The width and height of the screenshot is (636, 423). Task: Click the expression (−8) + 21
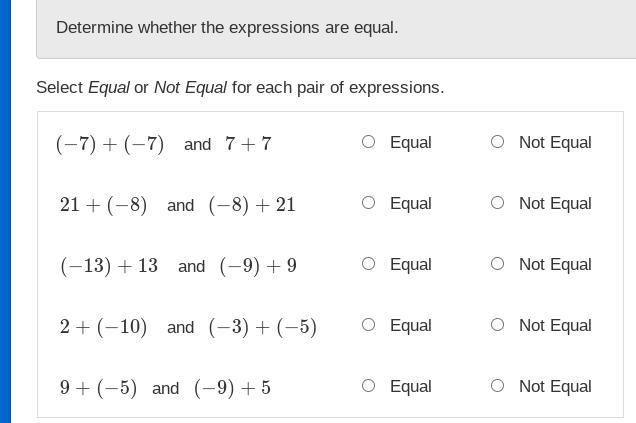252,205
